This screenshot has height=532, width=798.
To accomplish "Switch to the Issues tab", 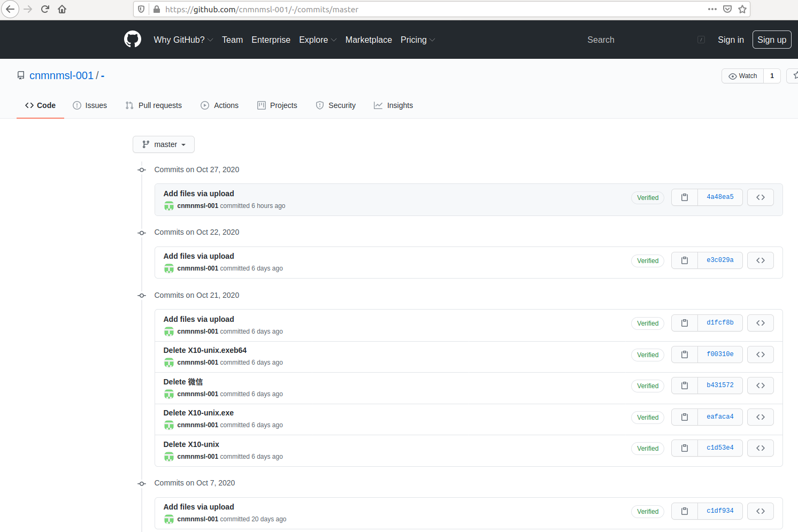I will click(90, 105).
